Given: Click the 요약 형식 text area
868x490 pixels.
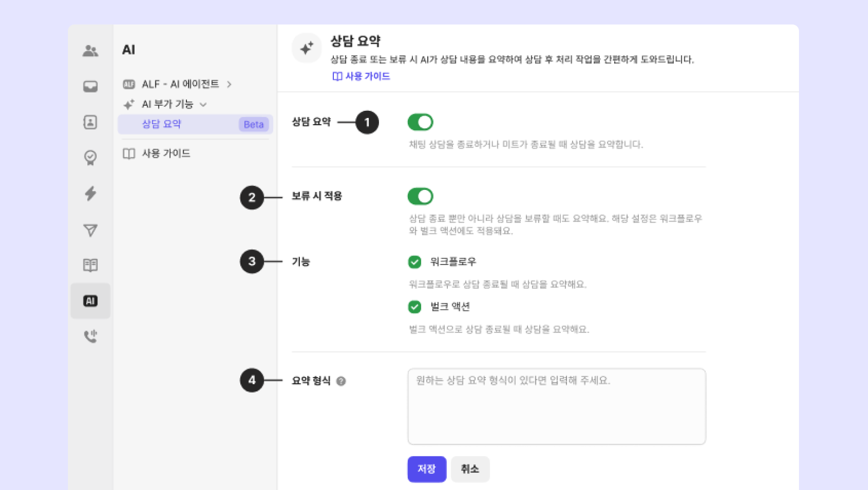Looking at the screenshot, I should pos(556,406).
